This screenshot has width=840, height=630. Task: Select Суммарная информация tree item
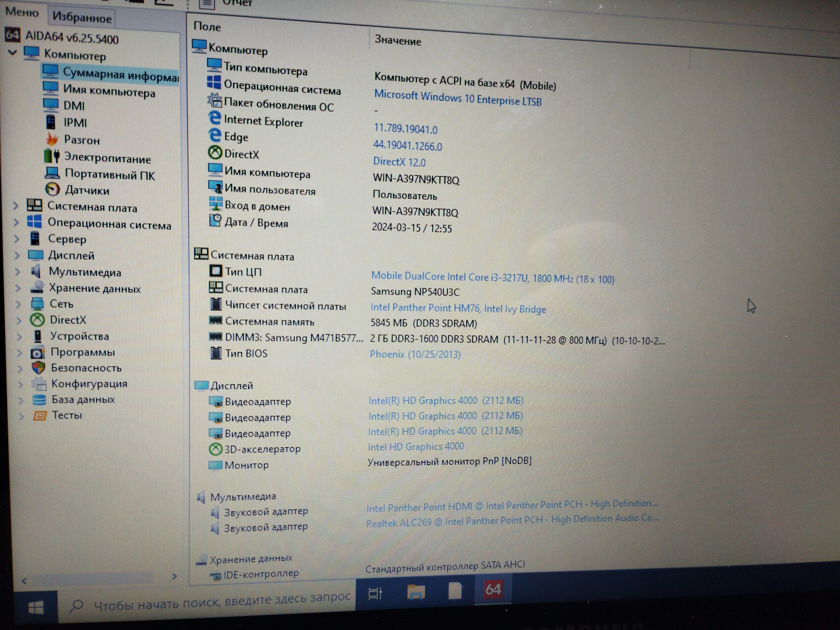(x=120, y=74)
